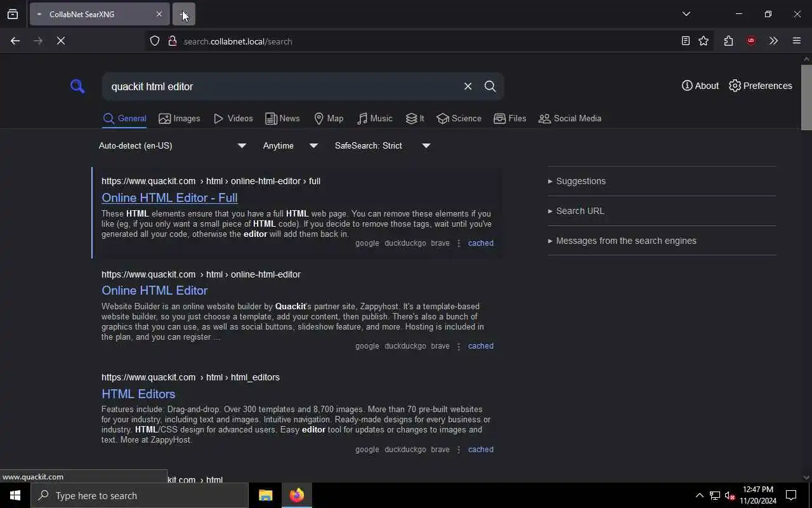Toggle reader view in address bar
The image size is (812, 508).
(685, 41)
